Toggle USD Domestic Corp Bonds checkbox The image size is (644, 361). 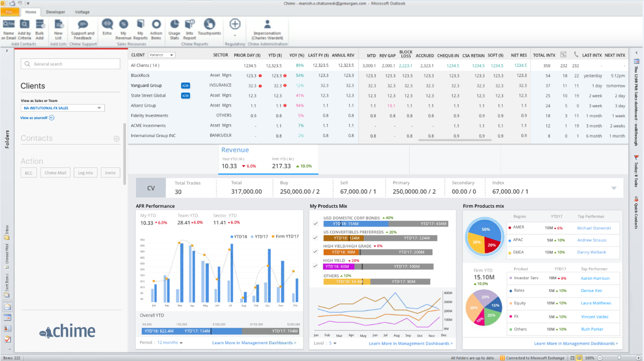tap(315, 224)
